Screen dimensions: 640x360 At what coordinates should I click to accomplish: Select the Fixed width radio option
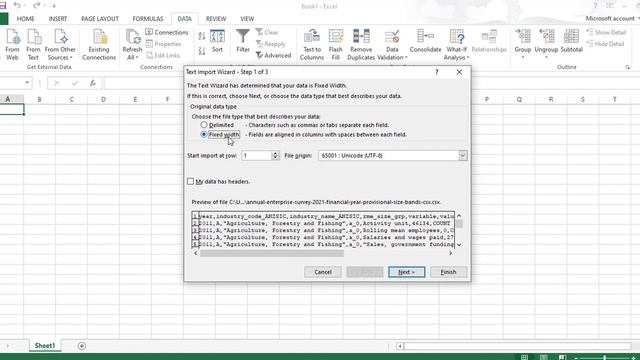pos(204,134)
